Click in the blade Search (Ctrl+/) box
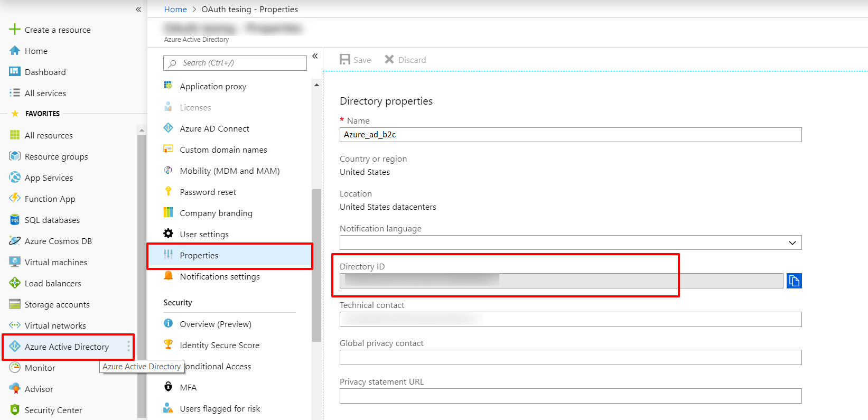 click(235, 63)
